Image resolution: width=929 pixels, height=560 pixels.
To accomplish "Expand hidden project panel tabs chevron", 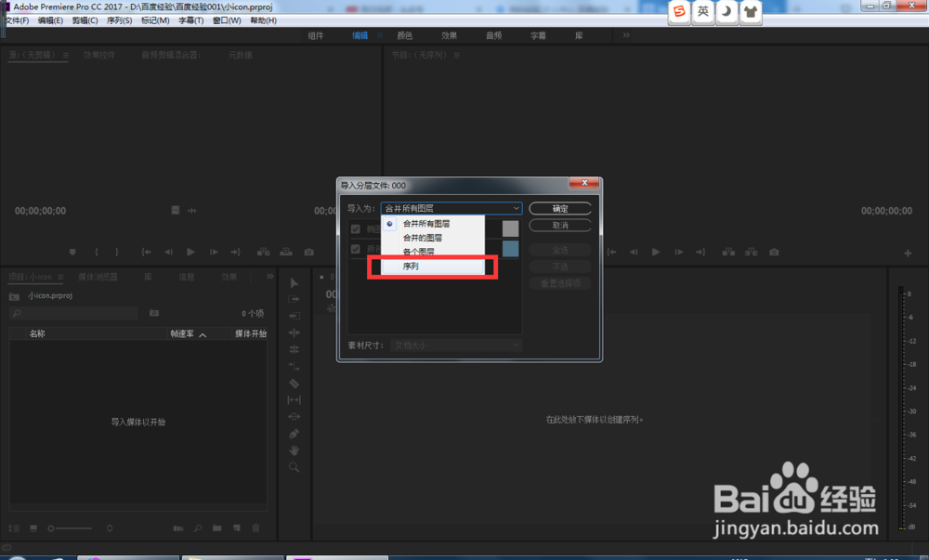I will tap(270, 277).
